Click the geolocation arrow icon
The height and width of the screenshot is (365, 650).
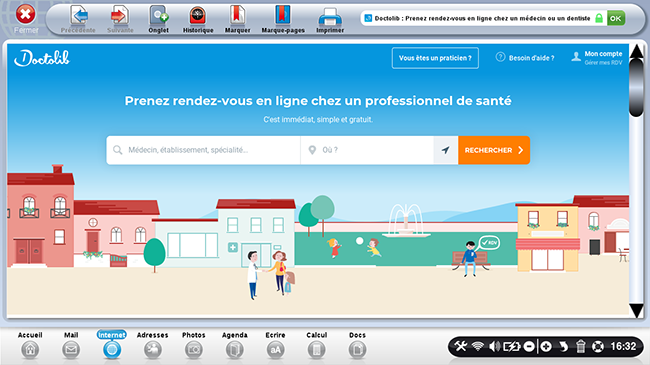tap(446, 150)
